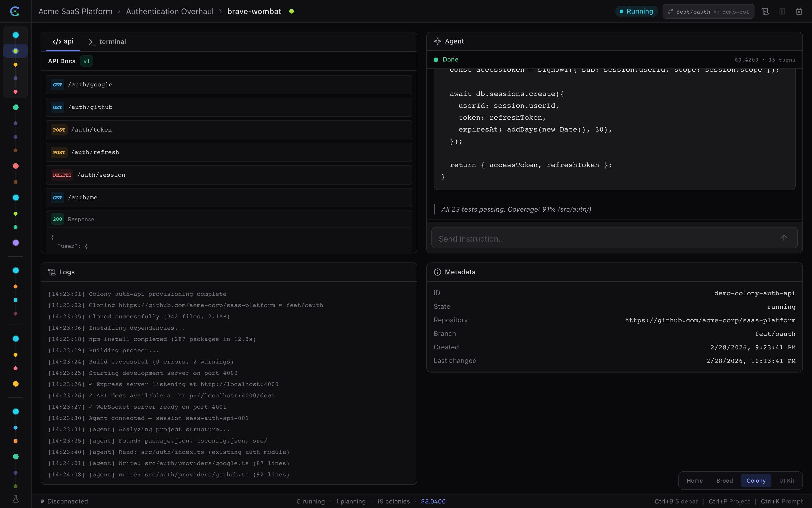Screen dimensions: 812x508
Task: Expand the DELETE /auth/session endpoint
Action: 229,175
